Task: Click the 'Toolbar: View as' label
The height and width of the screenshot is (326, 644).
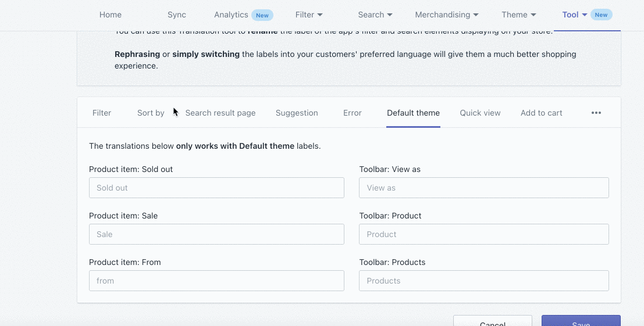Action: point(390,169)
